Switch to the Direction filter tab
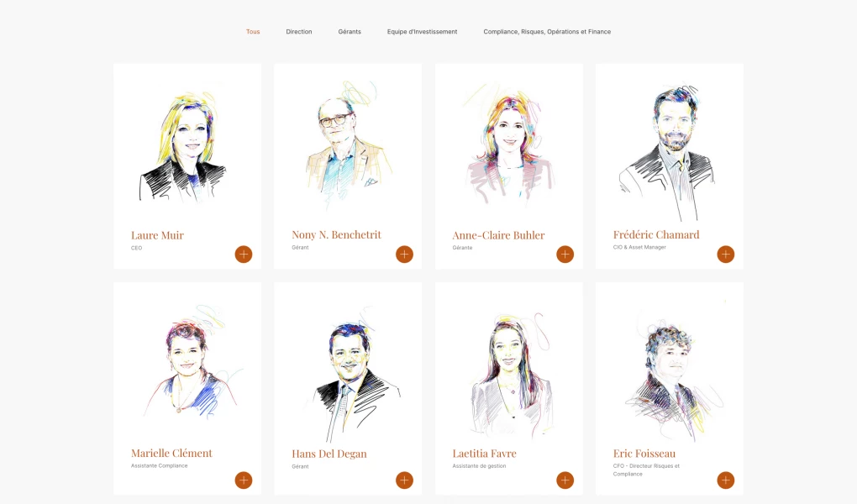 coord(298,32)
